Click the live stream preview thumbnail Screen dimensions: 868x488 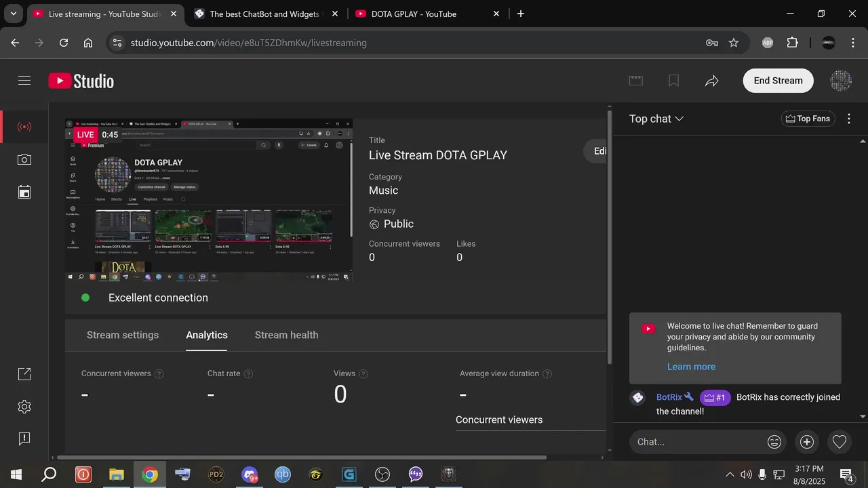(209, 200)
